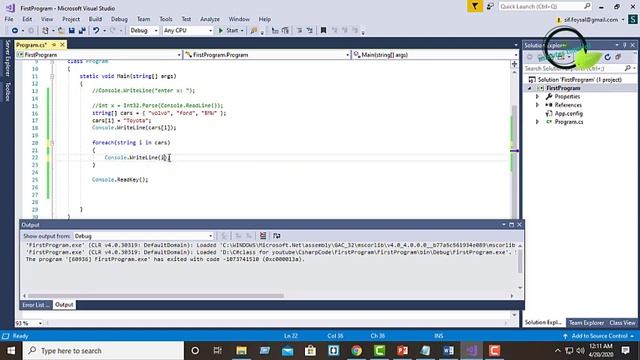Image resolution: width=640 pixels, height=360 pixels.
Task: Click the feedback filter icon in title bar
Action: pos(475,7)
